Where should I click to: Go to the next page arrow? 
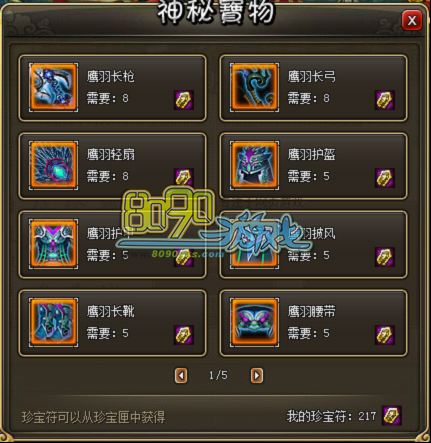click(257, 376)
